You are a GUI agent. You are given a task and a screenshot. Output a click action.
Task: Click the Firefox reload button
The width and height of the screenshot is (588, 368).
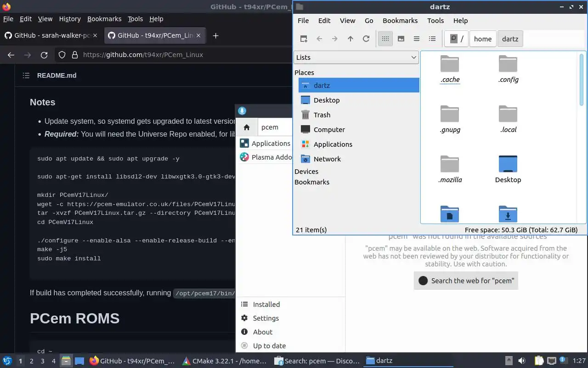(x=44, y=55)
